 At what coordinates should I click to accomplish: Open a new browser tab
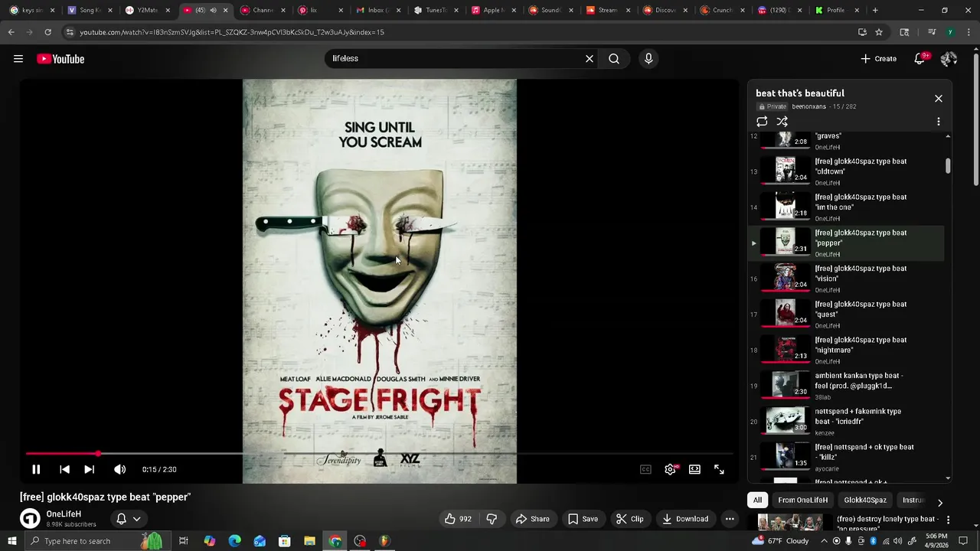(x=875, y=10)
